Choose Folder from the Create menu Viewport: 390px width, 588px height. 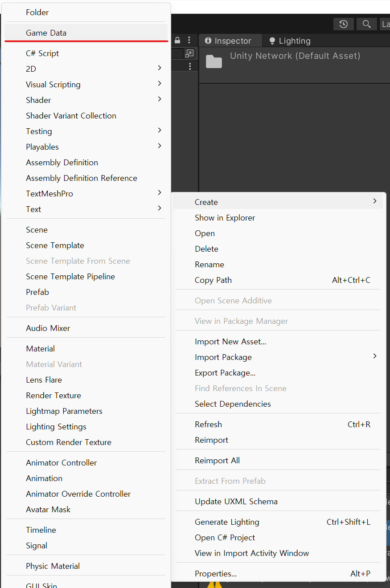(86, 12)
